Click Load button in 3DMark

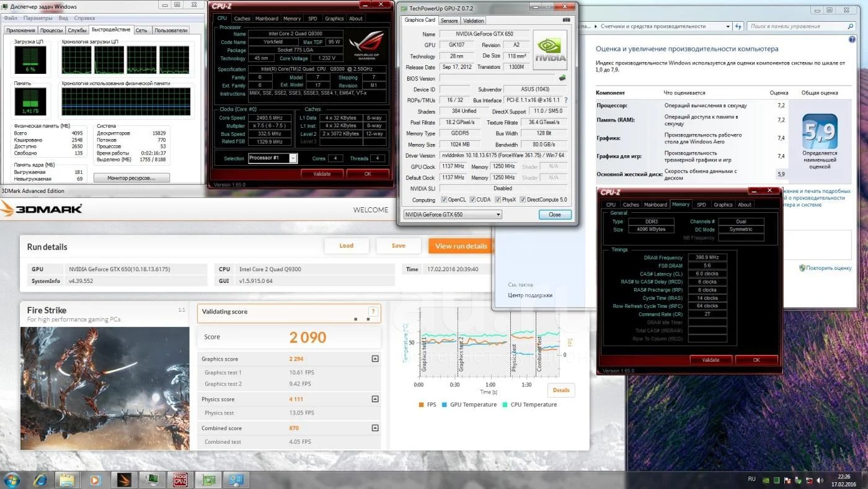tap(347, 246)
